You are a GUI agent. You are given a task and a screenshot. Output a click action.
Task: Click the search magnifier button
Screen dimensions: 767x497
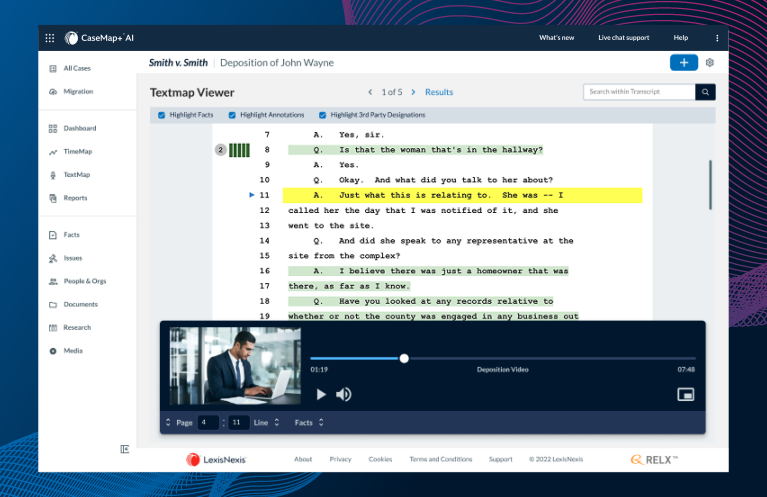point(706,92)
